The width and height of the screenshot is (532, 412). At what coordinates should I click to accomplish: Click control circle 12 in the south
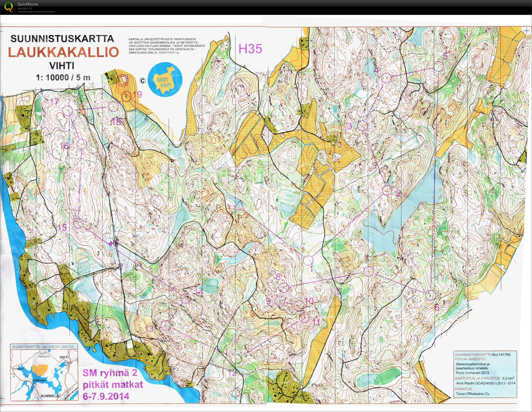pyautogui.click(x=237, y=359)
